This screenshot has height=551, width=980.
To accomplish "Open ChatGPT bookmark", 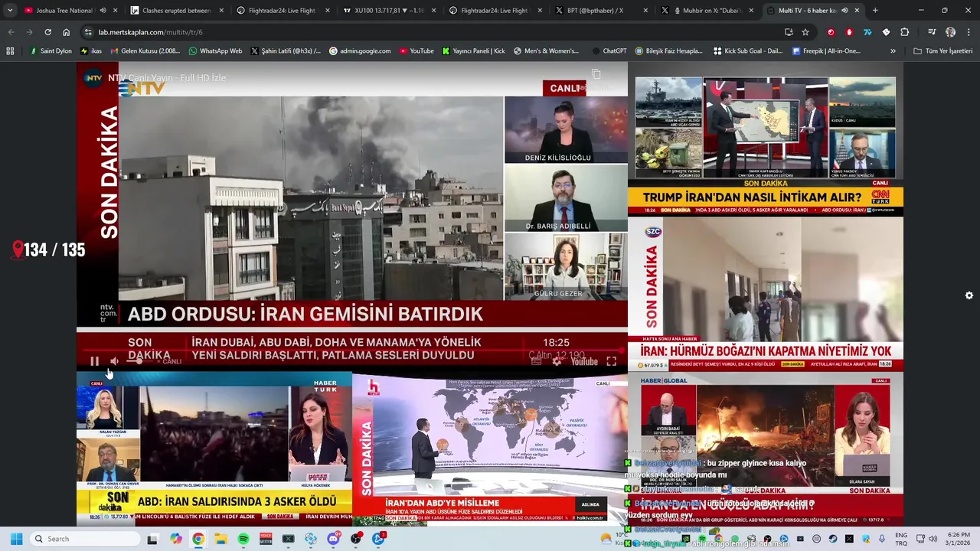I will [608, 51].
